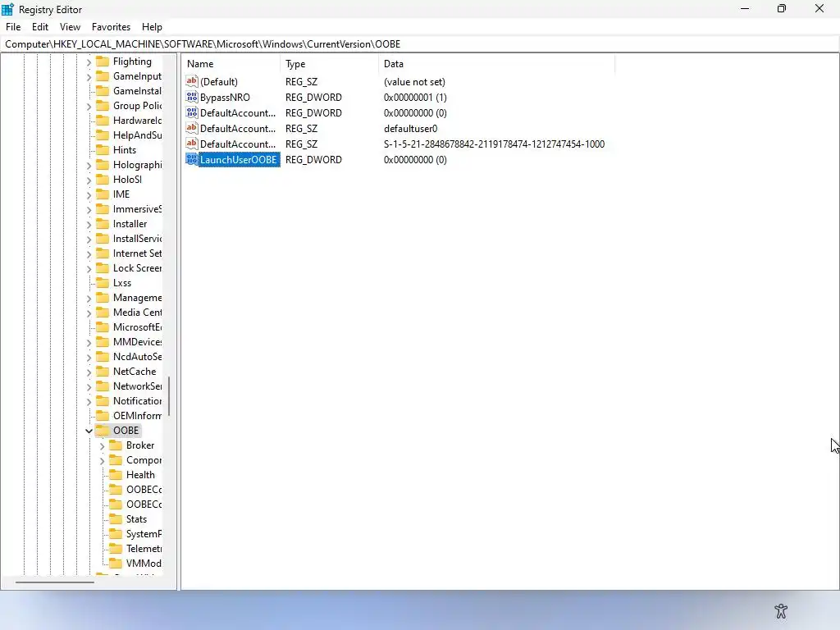Open the accessibility icon on the desktop
Viewport: 840px width, 630px height.
(781, 610)
